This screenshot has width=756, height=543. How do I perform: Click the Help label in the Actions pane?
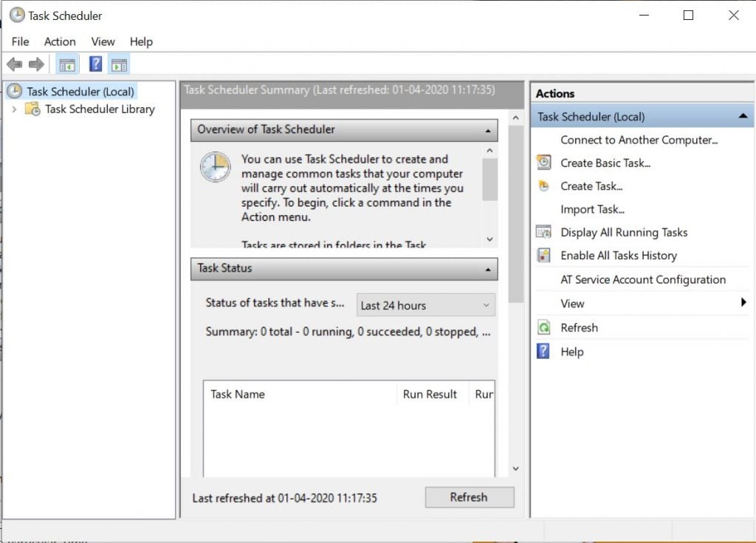572,352
